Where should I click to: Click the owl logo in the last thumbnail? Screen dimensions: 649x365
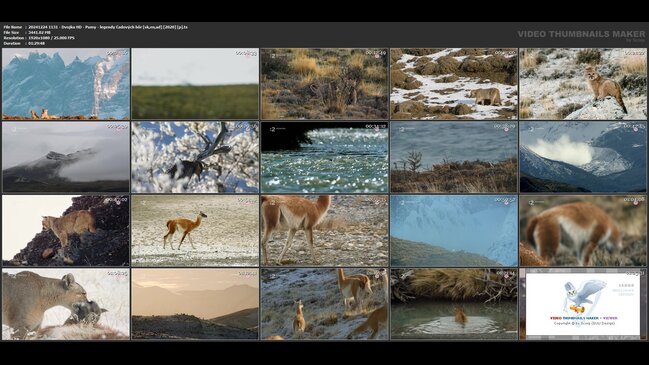[x=584, y=297]
